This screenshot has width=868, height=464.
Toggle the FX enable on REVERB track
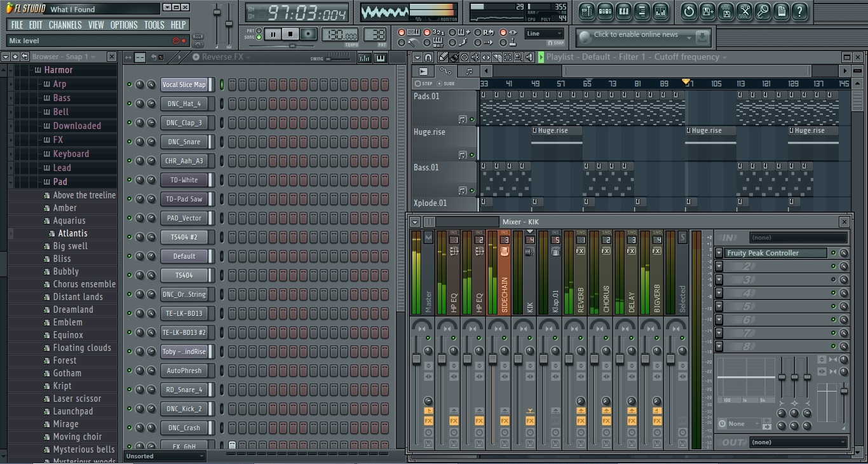point(581,421)
